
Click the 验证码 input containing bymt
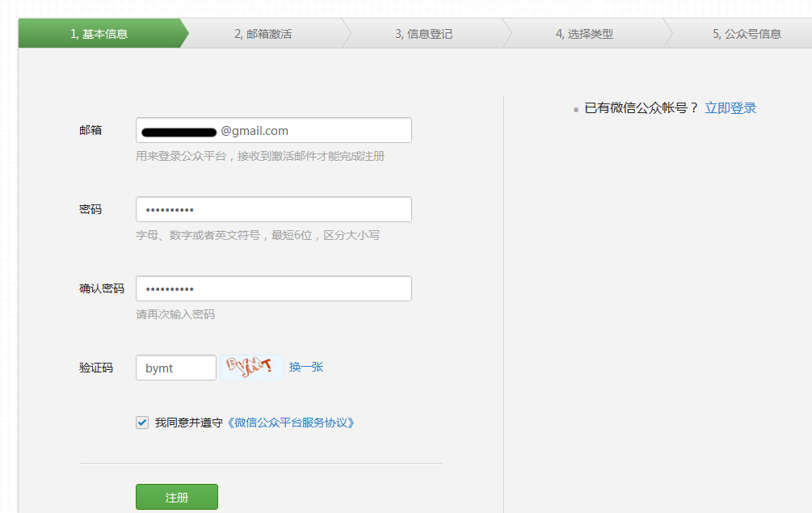coord(175,368)
